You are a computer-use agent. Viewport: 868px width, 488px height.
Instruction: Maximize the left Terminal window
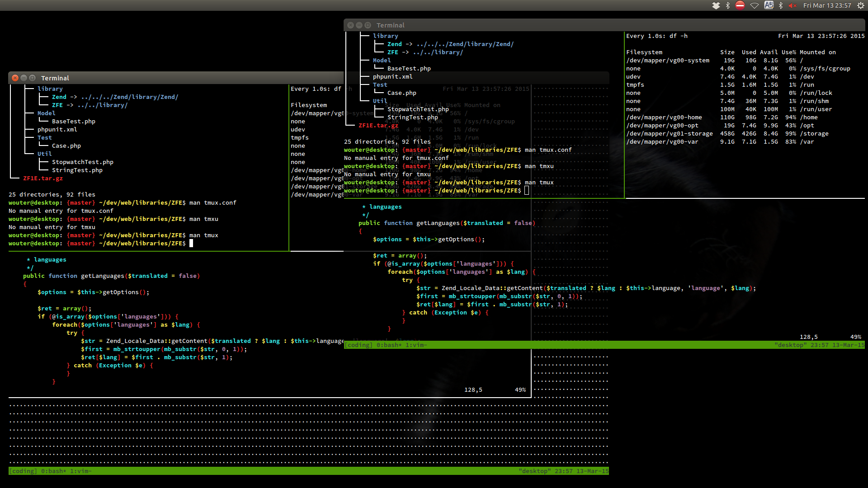point(32,78)
